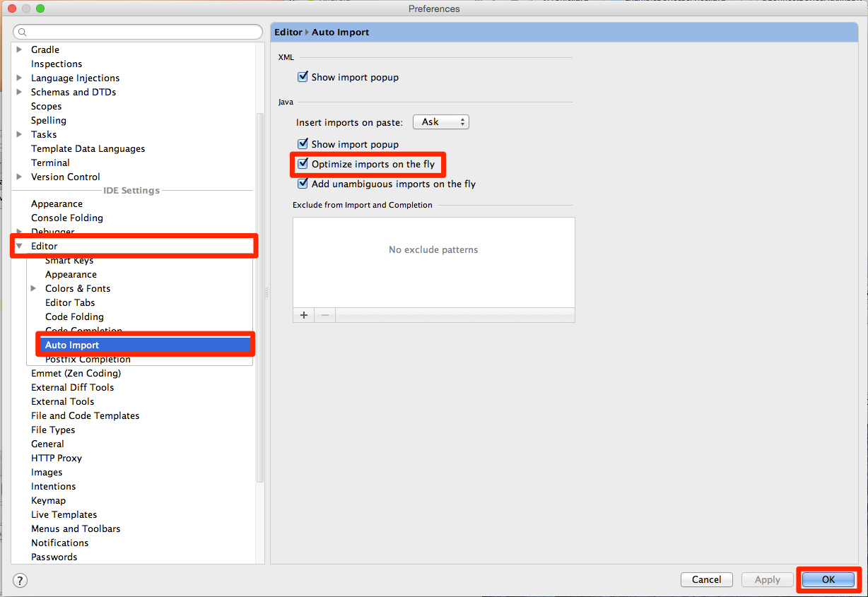
Task: Expand the Version Control node arrow
Action: pos(19,177)
